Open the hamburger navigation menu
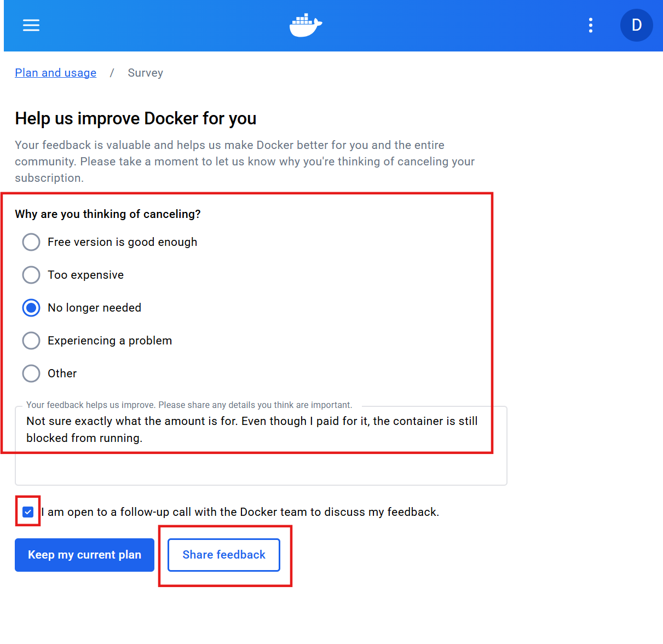Viewport: 663px width, 644px height. pos(31,25)
